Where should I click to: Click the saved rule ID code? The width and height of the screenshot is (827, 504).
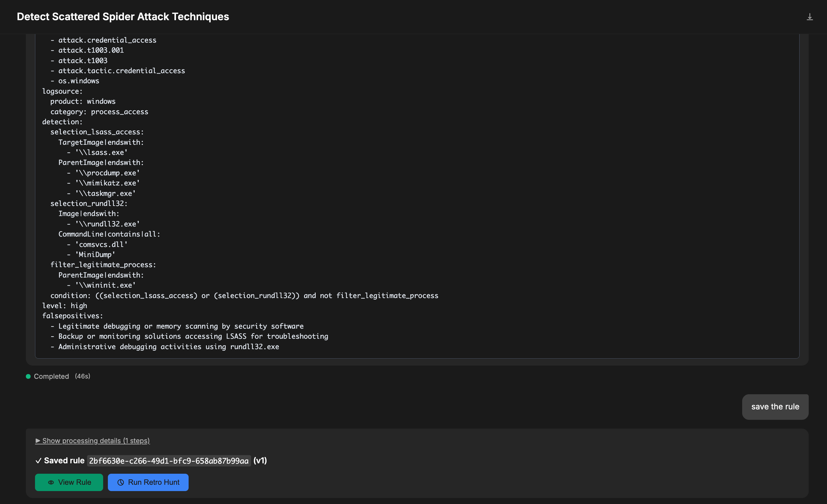click(168, 461)
